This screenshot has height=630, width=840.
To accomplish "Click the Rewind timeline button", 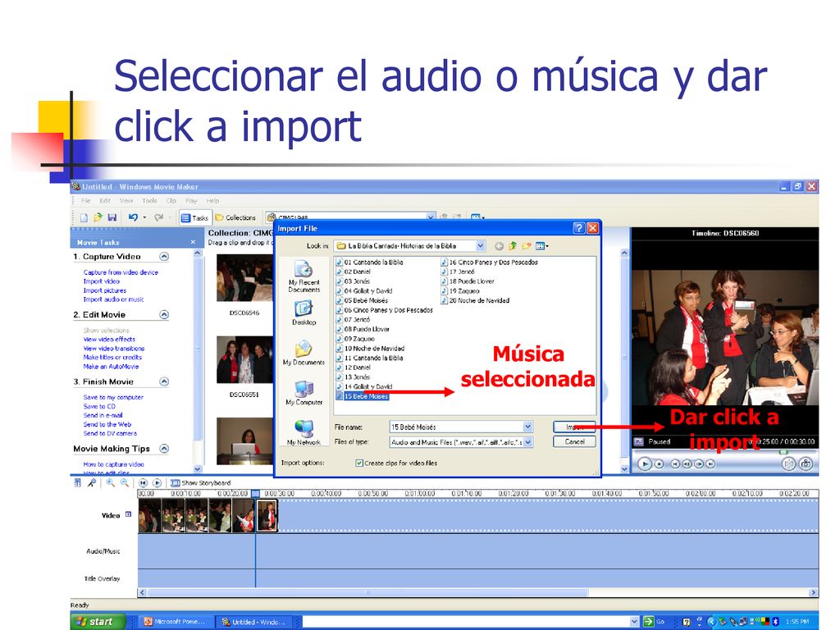I will pos(143,482).
